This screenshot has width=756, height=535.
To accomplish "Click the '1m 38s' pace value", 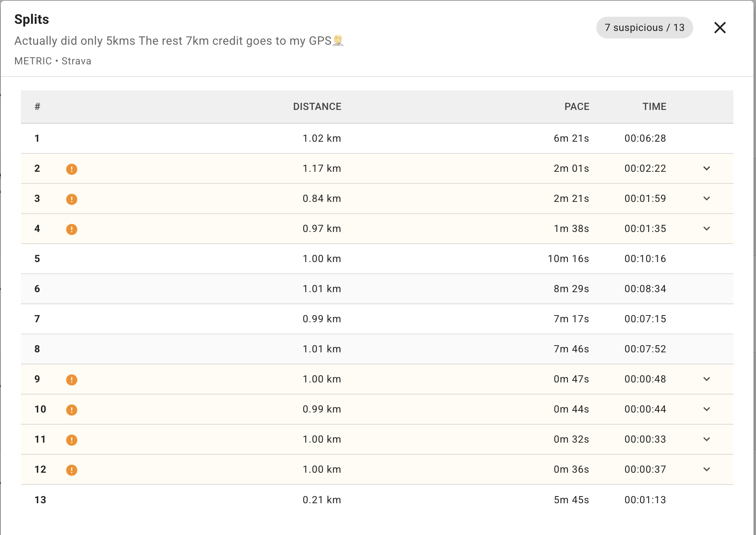I will click(x=571, y=229).
